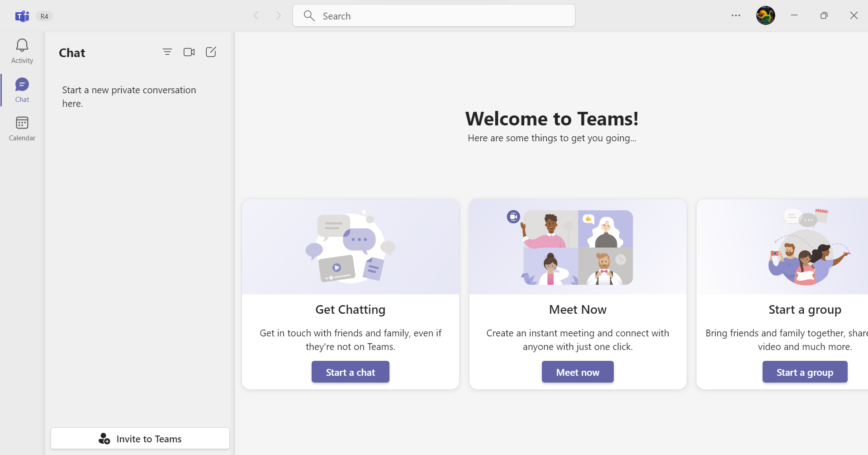Click the Meet now card button
The image size is (868, 455).
point(578,372)
